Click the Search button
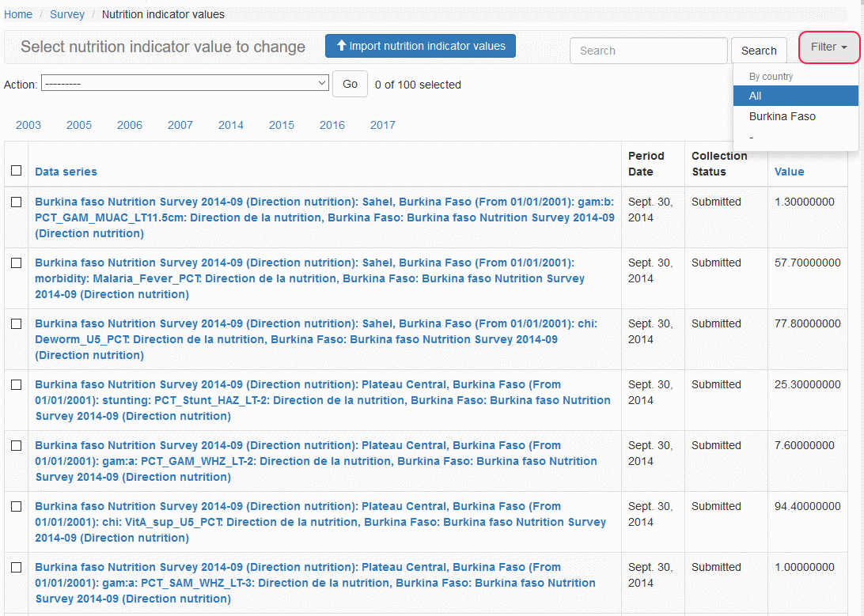The image size is (864, 616). pos(758,51)
